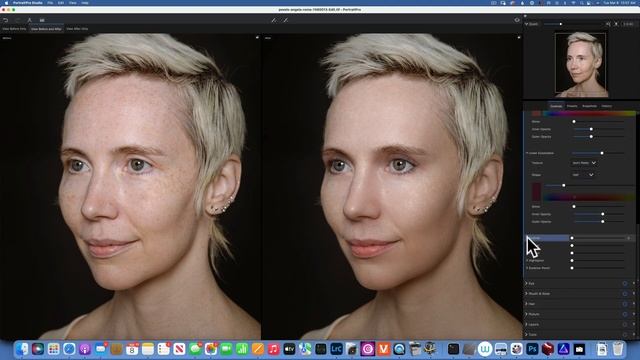Screen dimensions: 640x360
Task: Expand the Picture section
Action: tap(527, 314)
